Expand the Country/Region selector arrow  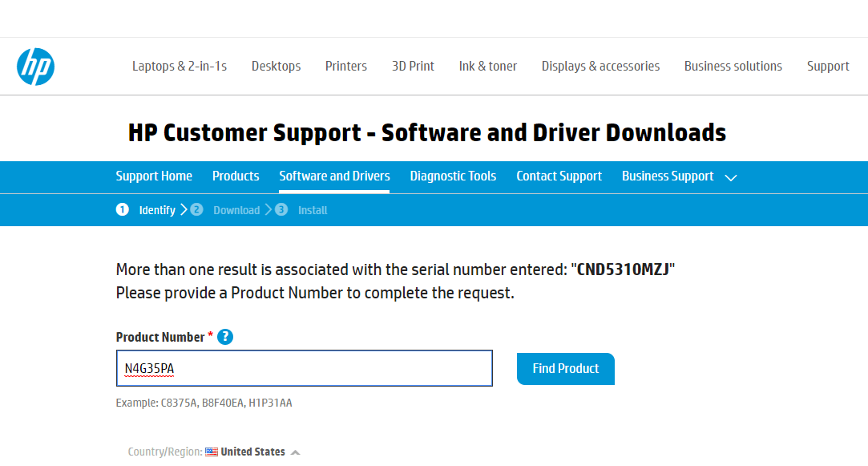coord(295,452)
